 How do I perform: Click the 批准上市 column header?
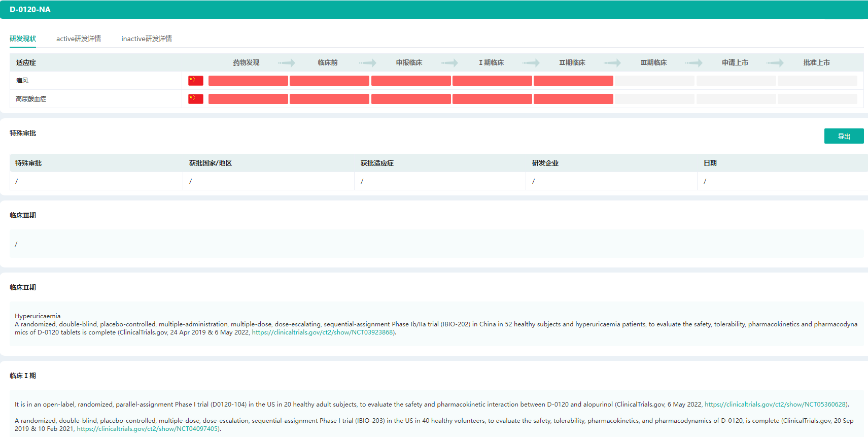(816, 63)
